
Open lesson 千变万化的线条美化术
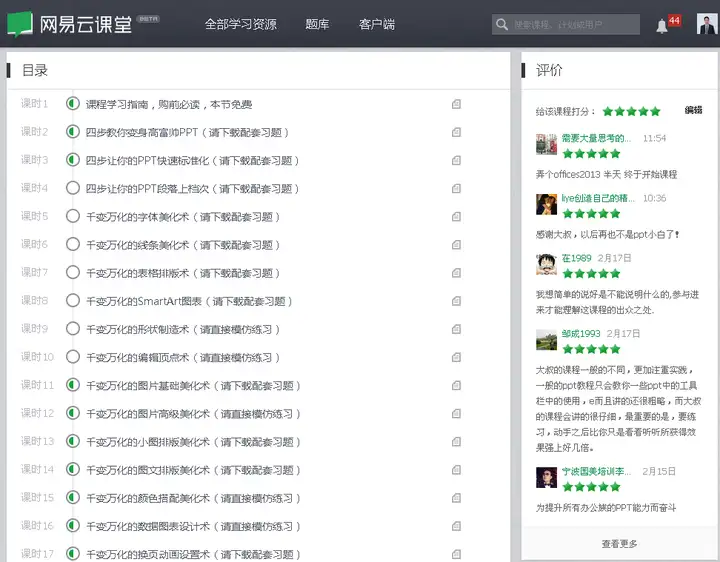[183, 245]
